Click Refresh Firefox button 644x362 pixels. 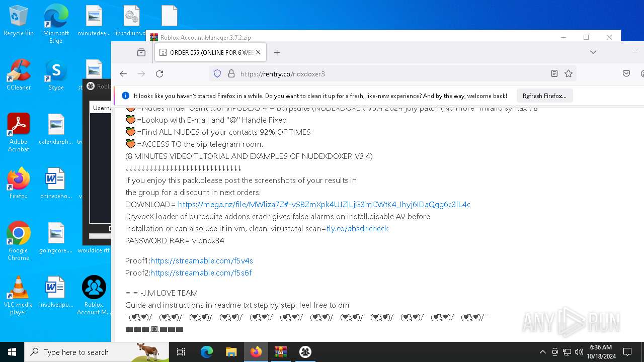coord(544,96)
